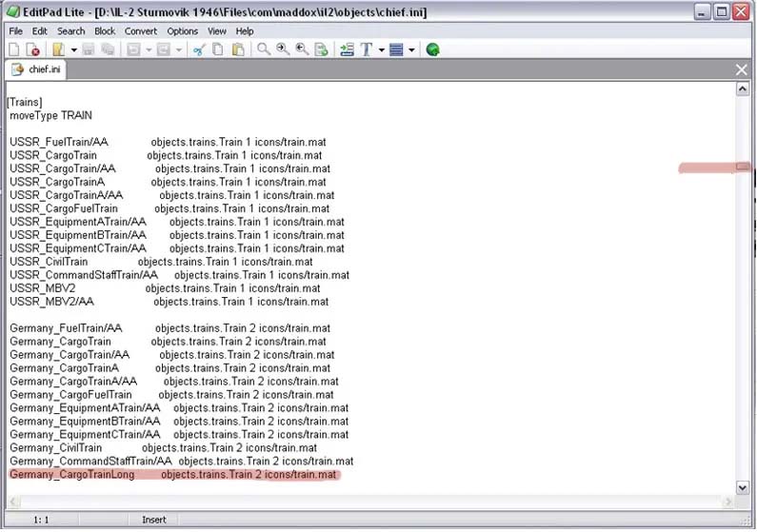This screenshot has width=757, height=532.
Task: Click the USSR_FuelTrain/AA line
Action: click(x=168, y=142)
